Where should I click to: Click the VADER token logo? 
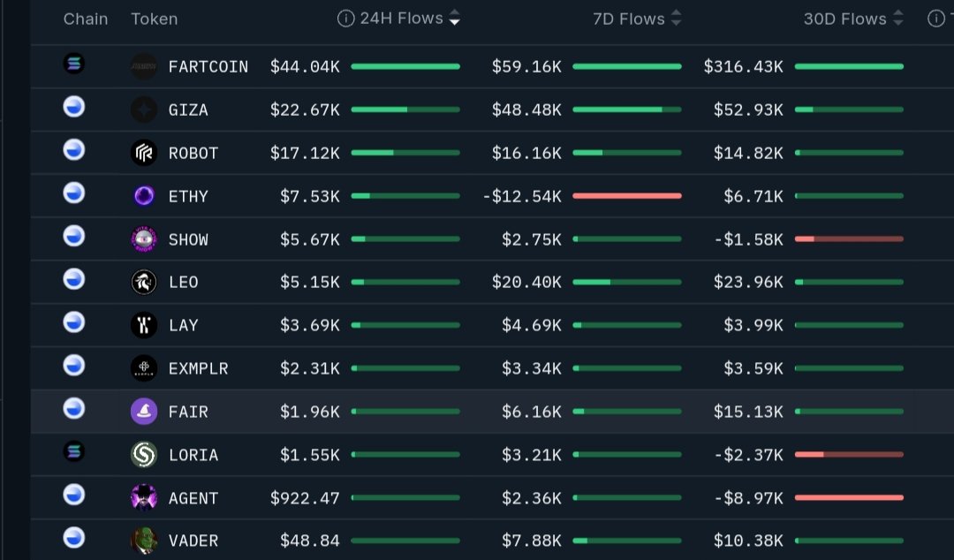coord(143,541)
